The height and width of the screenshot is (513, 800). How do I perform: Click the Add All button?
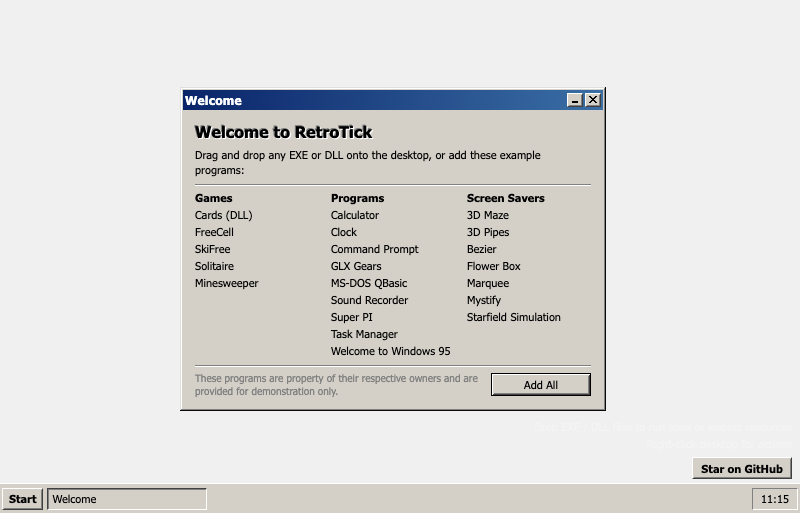tap(540, 385)
